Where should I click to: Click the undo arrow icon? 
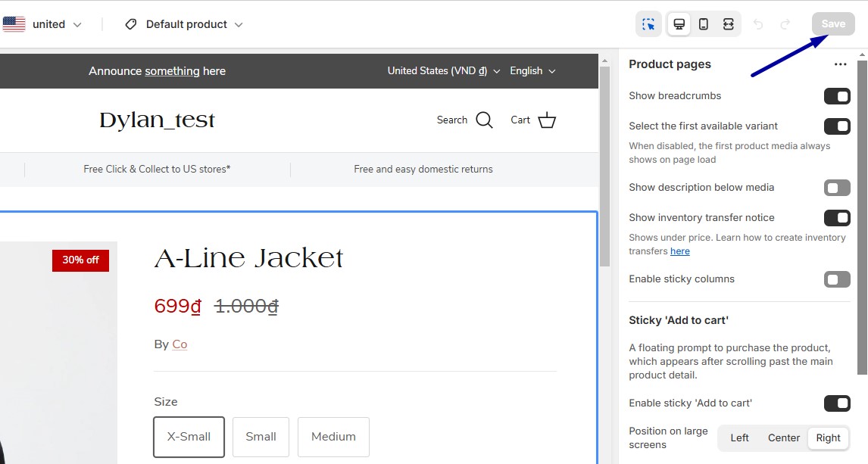[x=758, y=24]
